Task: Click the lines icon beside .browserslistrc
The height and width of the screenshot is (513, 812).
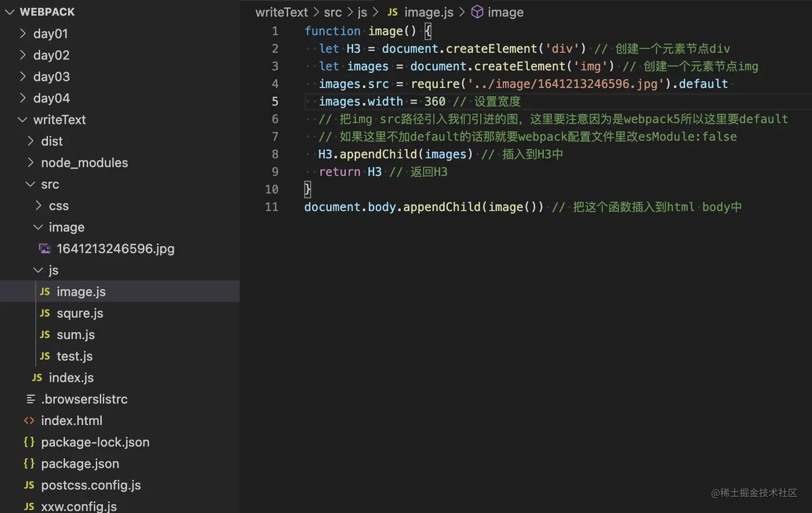Action: (x=31, y=399)
